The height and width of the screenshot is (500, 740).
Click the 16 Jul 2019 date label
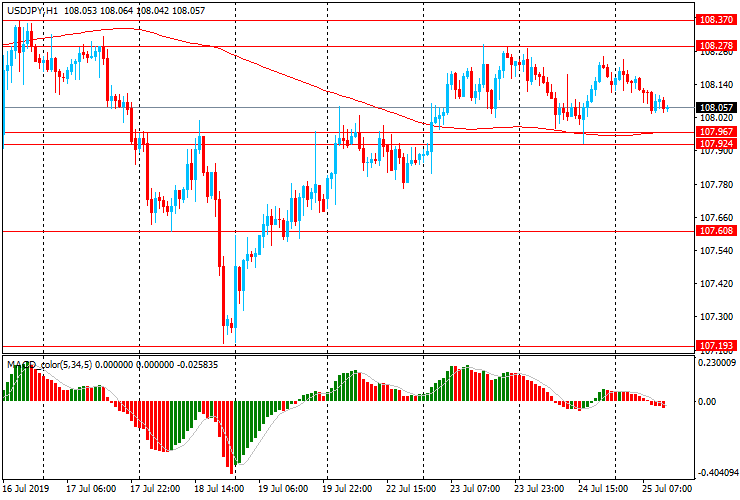(26, 488)
